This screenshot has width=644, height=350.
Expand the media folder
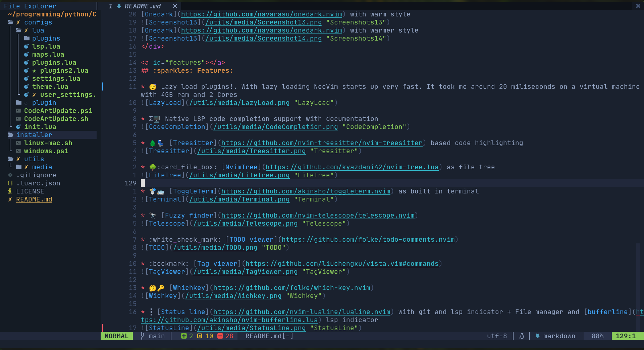(x=19, y=167)
